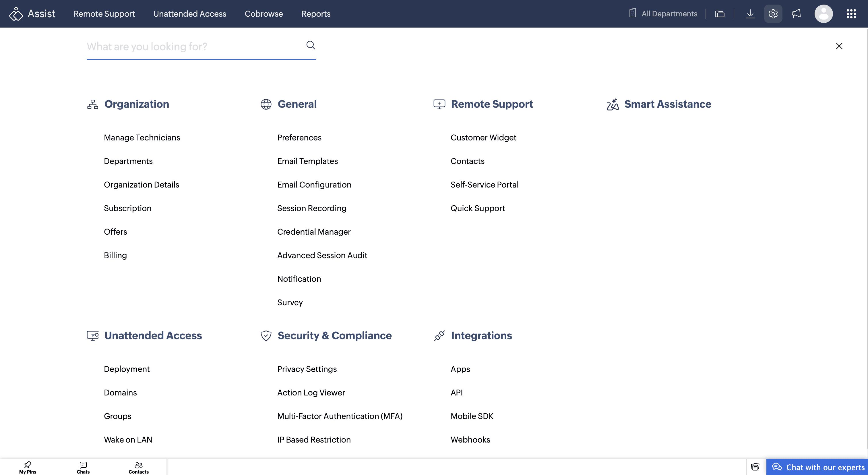Close the settings panel with the X

point(839,46)
